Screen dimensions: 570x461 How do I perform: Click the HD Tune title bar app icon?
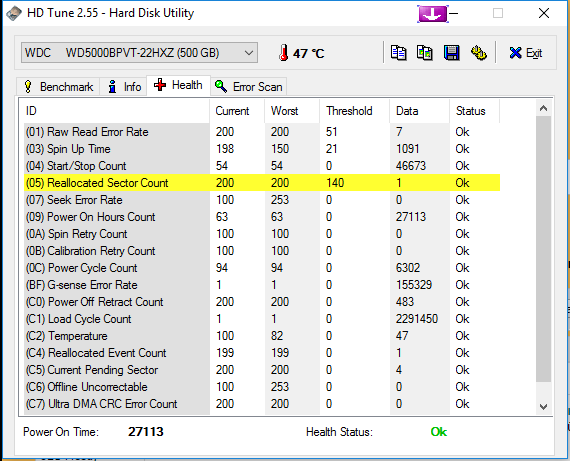(x=13, y=13)
